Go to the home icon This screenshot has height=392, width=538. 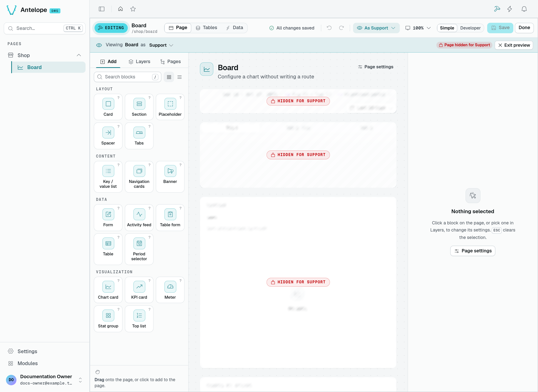click(x=120, y=9)
